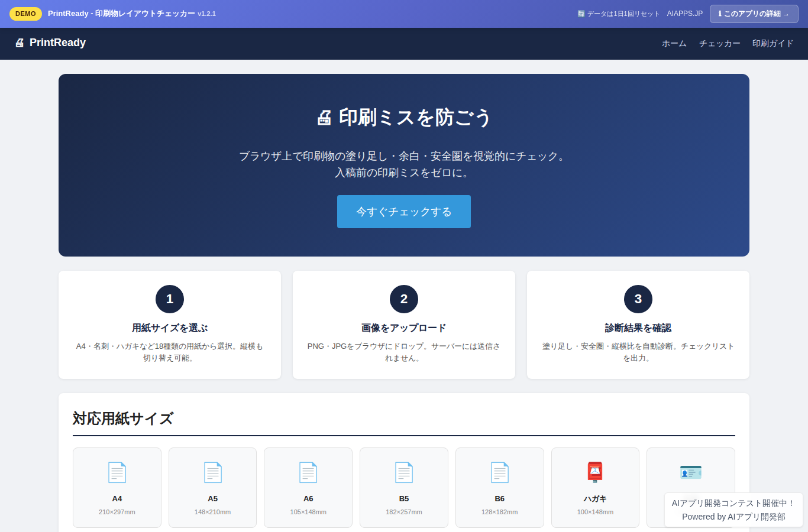Click the PrintReady brand name link
Image resolution: width=808 pixels, height=532 pixels.
click(x=50, y=43)
